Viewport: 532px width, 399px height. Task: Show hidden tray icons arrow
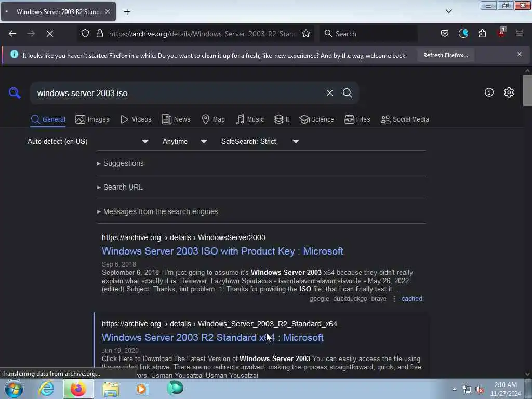click(x=454, y=389)
